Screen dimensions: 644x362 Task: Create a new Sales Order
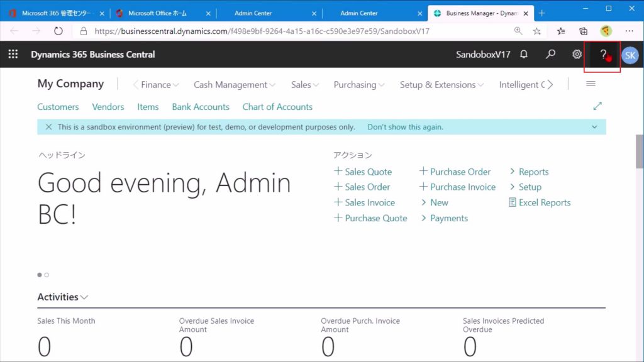[x=362, y=187]
